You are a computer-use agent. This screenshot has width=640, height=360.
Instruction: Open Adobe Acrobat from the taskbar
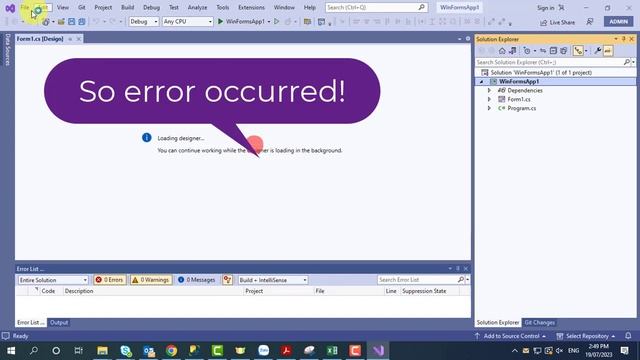click(286, 351)
